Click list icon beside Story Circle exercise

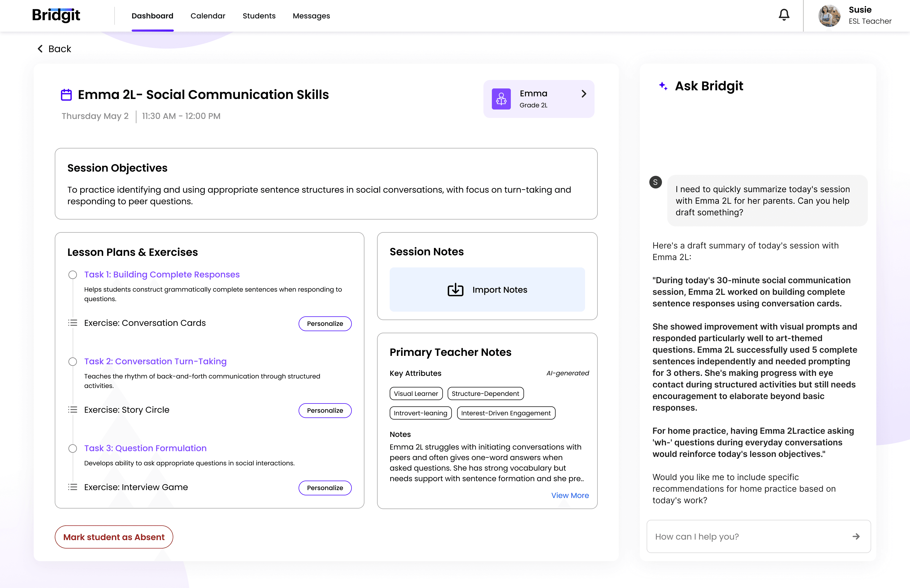pyautogui.click(x=73, y=410)
